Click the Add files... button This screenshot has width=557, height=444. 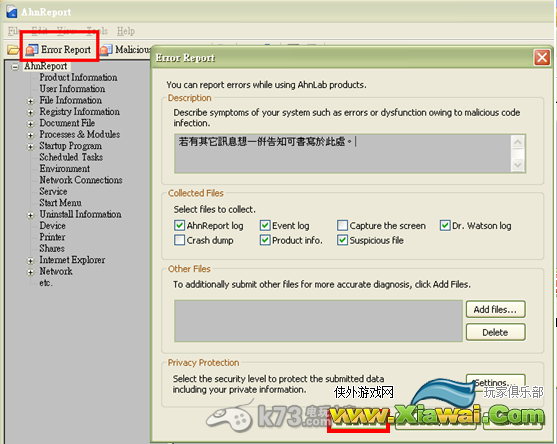pyautogui.click(x=496, y=309)
